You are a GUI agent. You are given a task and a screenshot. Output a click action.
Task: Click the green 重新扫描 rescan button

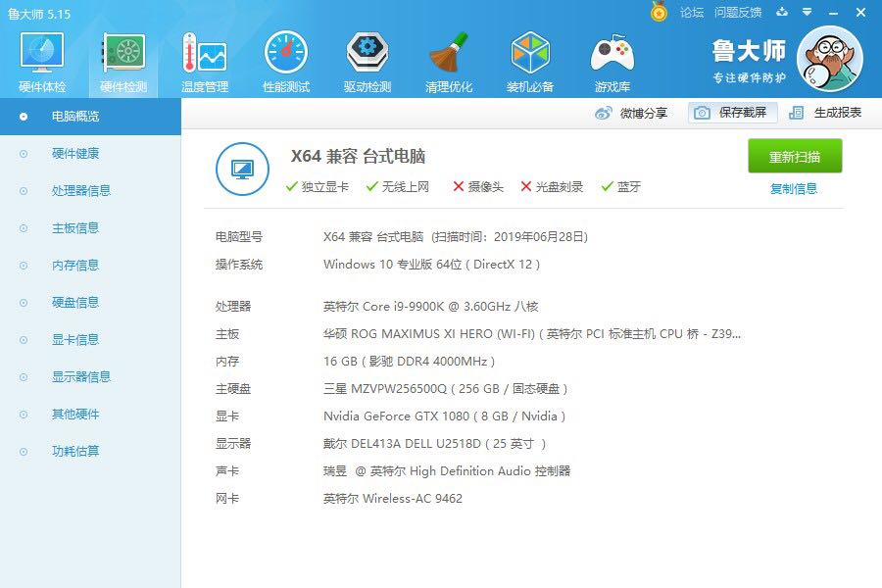pyautogui.click(x=795, y=156)
